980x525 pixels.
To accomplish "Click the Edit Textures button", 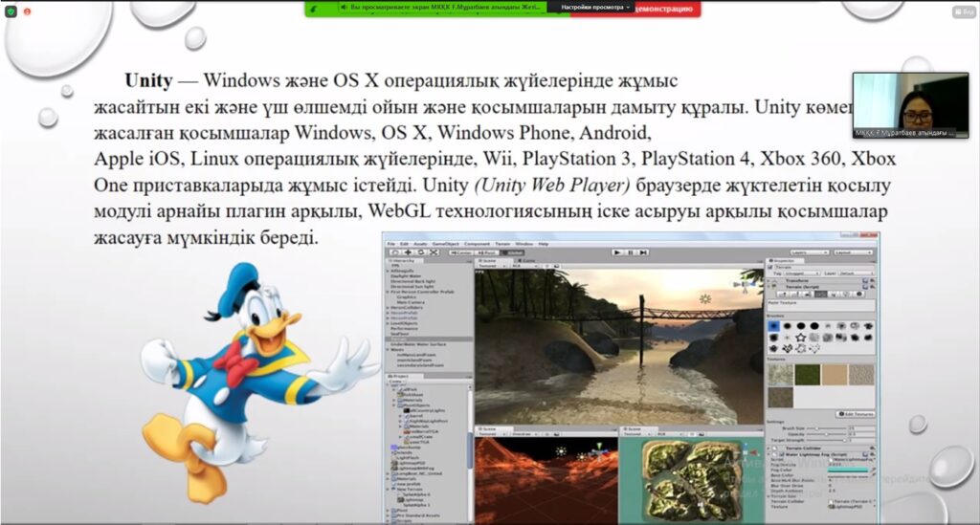I will click(x=856, y=414).
